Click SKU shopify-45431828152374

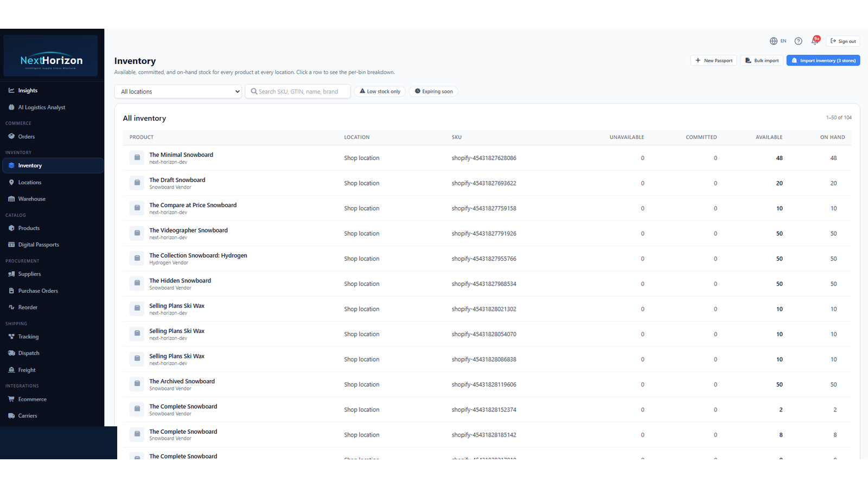pos(484,410)
